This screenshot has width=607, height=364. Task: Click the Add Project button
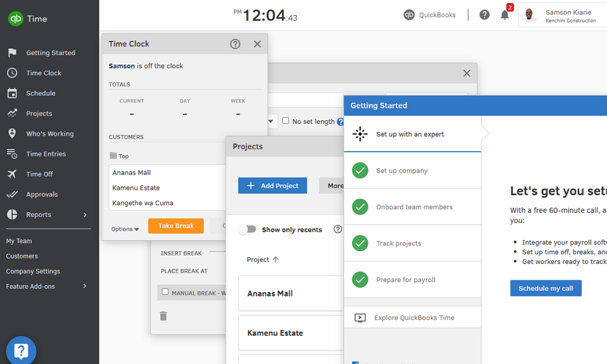[273, 186]
